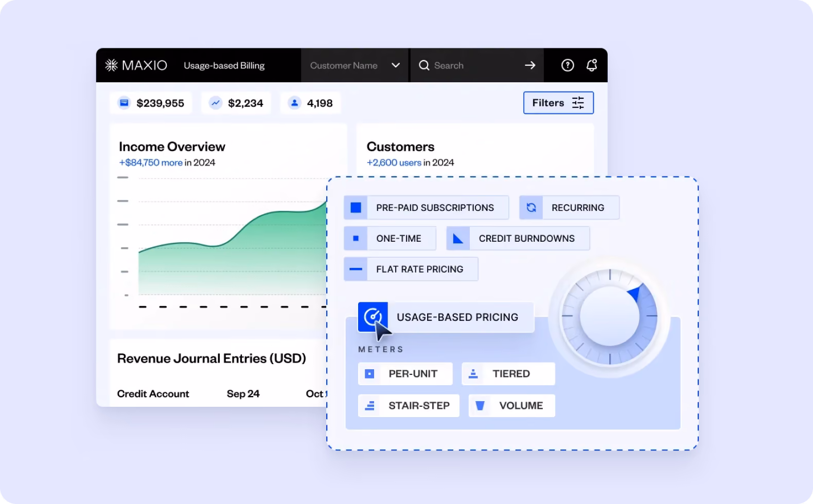Click the trend icon beside $2,234
The width and height of the screenshot is (813, 504).
tap(216, 103)
